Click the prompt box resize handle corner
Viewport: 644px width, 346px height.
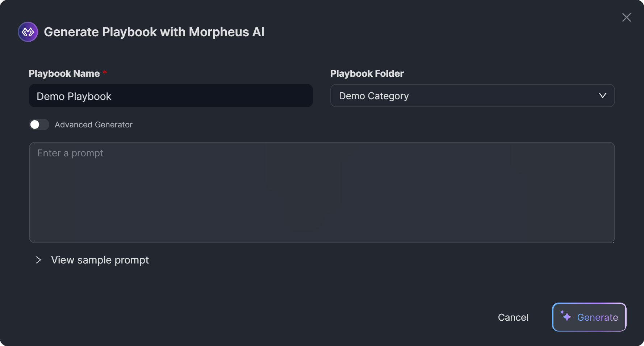[x=613, y=241]
